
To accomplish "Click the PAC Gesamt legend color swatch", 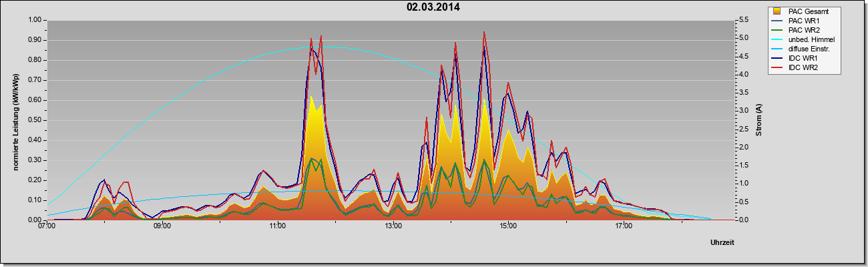I will [778, 11].
